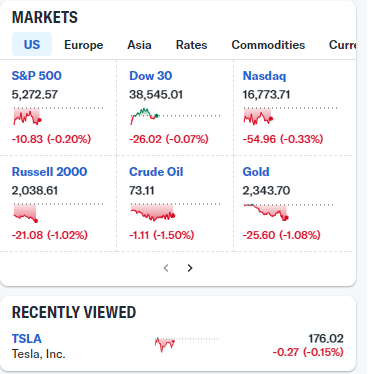Screen dimensions: 377x374
Task: Open the Crude Oil sparkline chart
Action: (175, 212)
